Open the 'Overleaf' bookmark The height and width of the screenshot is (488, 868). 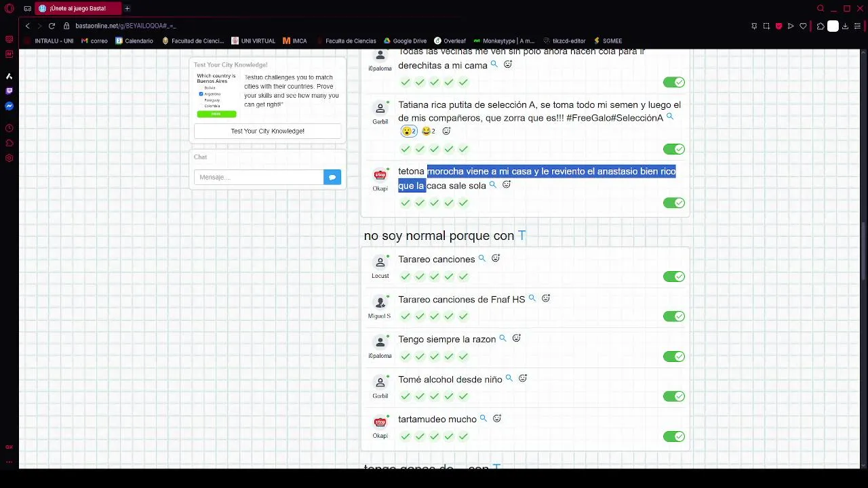(x=450, y=41)
